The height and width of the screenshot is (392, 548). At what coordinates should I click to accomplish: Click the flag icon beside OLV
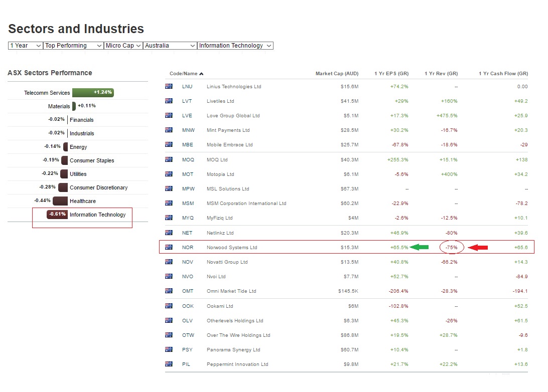click(x=169, y=320)
